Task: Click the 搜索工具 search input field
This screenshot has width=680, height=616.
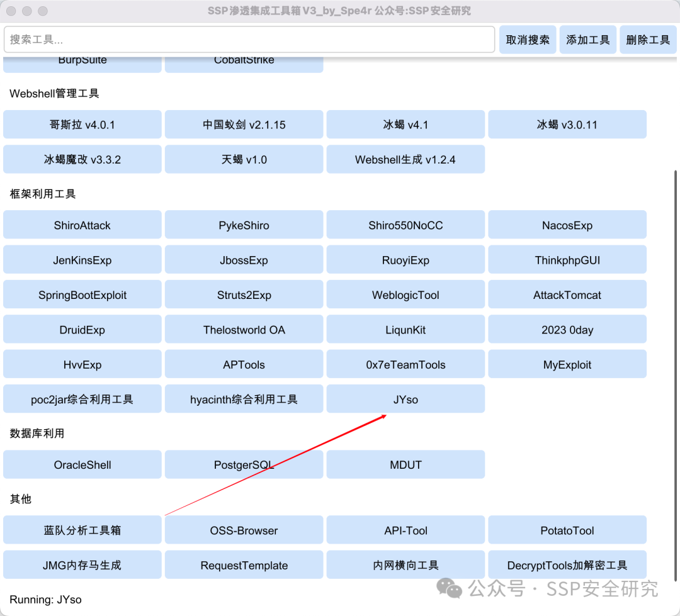Action: [x=249, y=40]
